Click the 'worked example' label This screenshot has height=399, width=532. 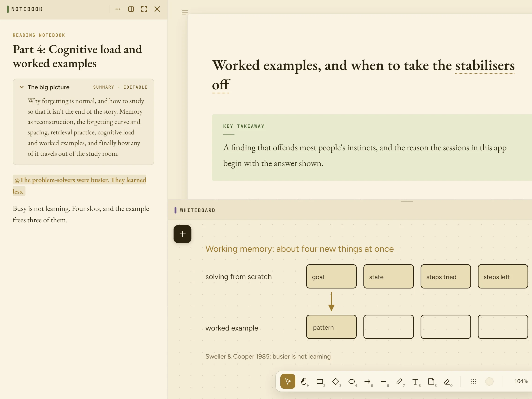click(232, 328)
